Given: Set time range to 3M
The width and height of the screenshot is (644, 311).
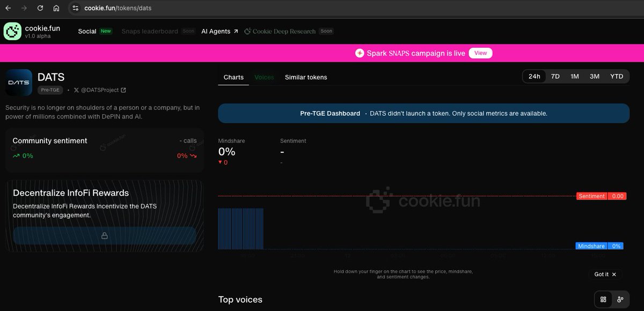Looking at the screenshot, I should (x=595, y=76).
